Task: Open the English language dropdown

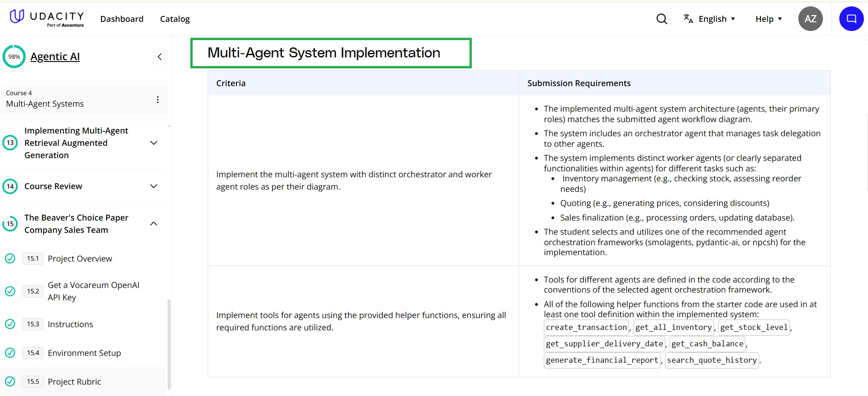Action: point(710,19)
